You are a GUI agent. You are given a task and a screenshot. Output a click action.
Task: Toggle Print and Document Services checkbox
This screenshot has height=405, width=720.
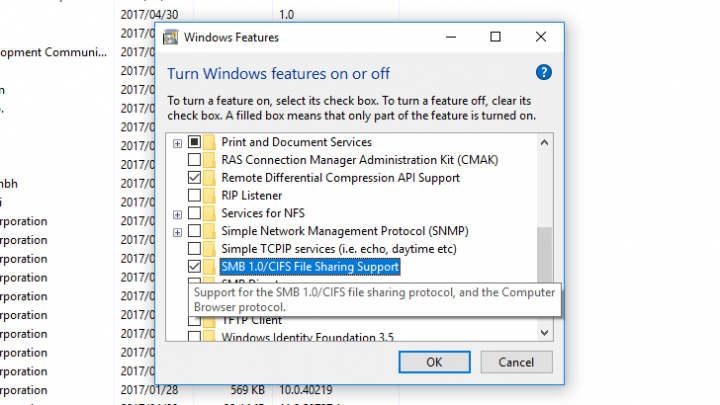(x=194, y=142)
